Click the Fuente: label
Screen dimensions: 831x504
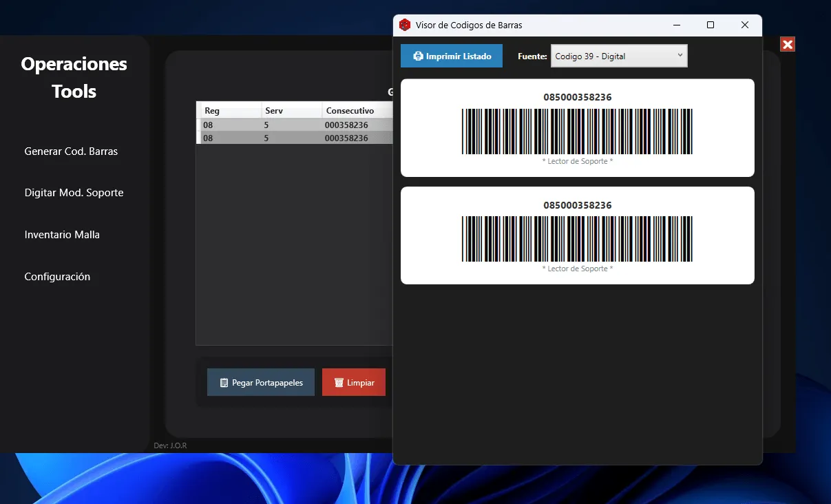533,56
